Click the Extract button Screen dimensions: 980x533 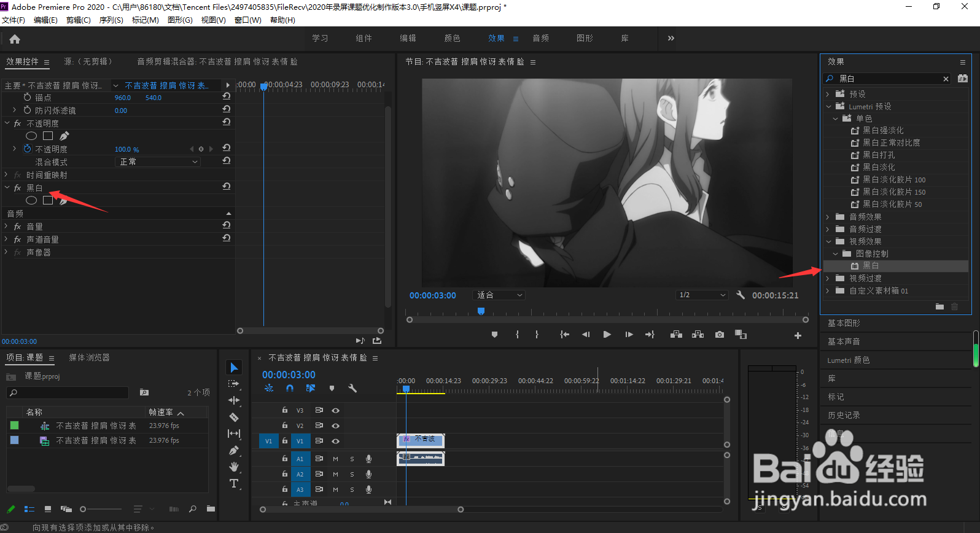tap(698, 335)
